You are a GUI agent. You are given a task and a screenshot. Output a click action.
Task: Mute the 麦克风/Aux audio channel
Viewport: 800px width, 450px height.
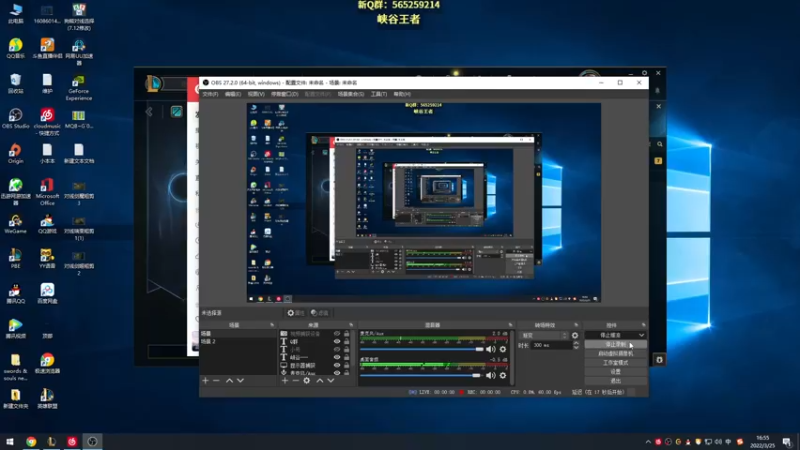491,349
